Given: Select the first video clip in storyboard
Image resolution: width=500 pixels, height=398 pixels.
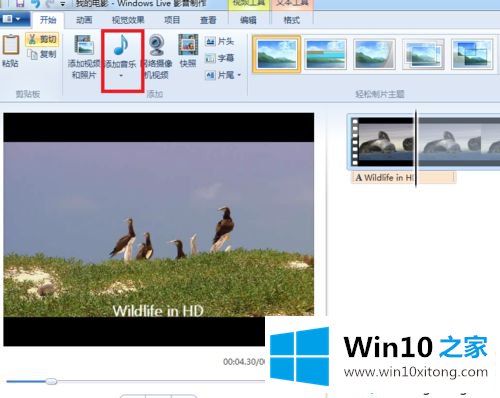Looking at the screenshot, I should point(382,142).
